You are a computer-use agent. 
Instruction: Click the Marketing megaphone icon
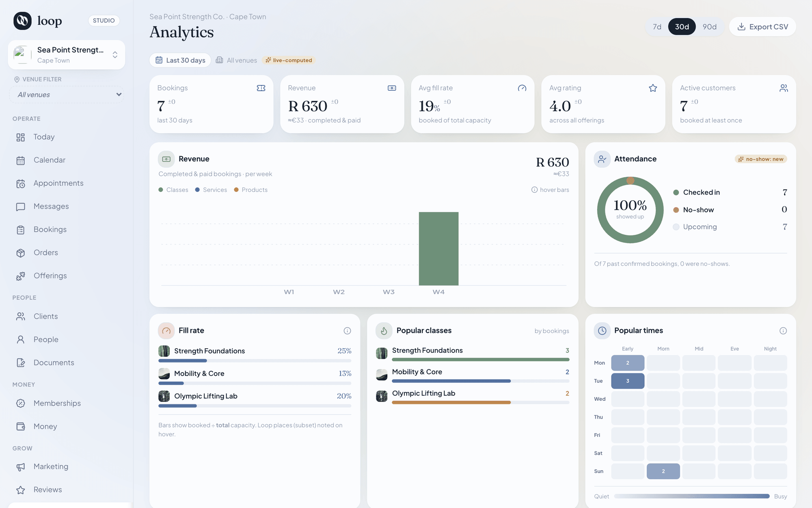(x=21, y=467)
